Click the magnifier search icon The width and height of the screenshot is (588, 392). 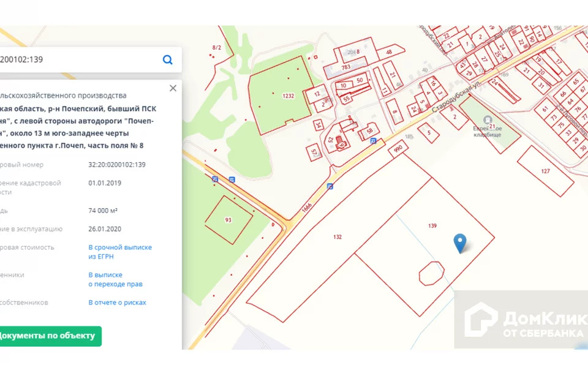point(168,59)
